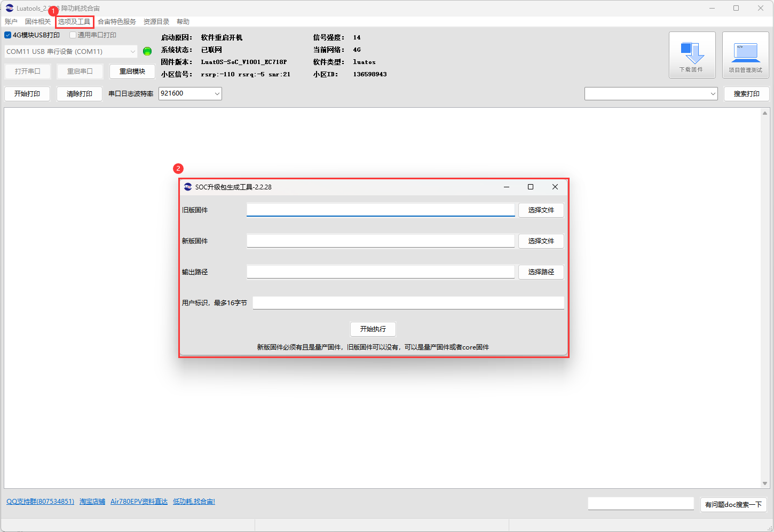774x532 pixels.
Task: Open the 合宙特色服务 menu
Action: click(117, 22)
